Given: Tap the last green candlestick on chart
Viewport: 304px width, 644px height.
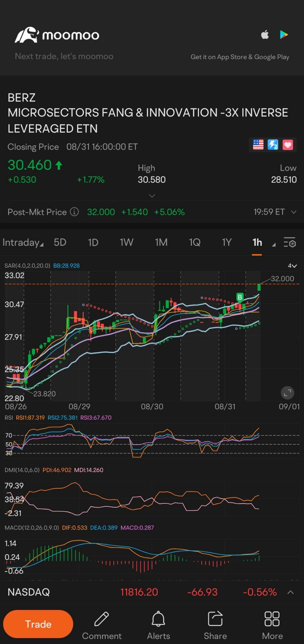Looking at the screenshot, I should point(259,287).
